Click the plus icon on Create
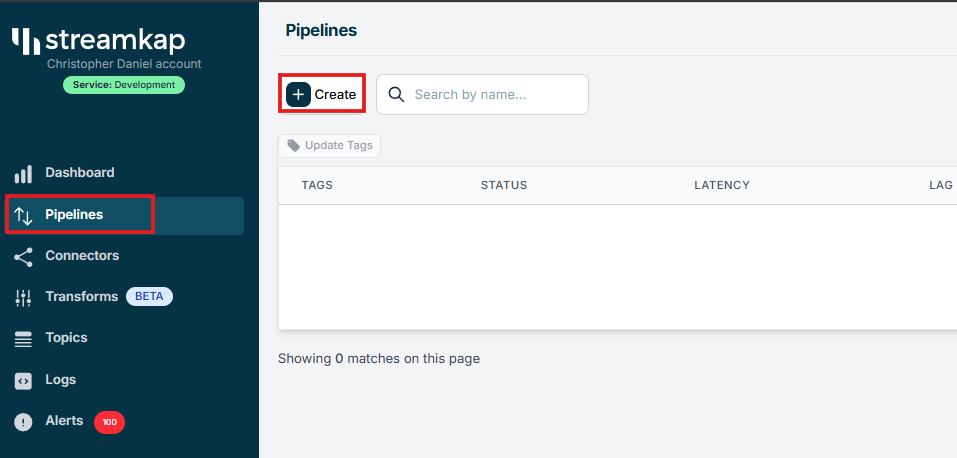 [x=298, y=95]
